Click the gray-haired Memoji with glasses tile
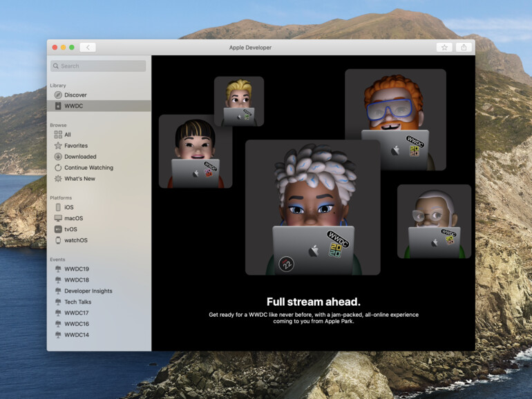Image resolution: width=532 pixels, height=399 pixels. click(434, 222)
